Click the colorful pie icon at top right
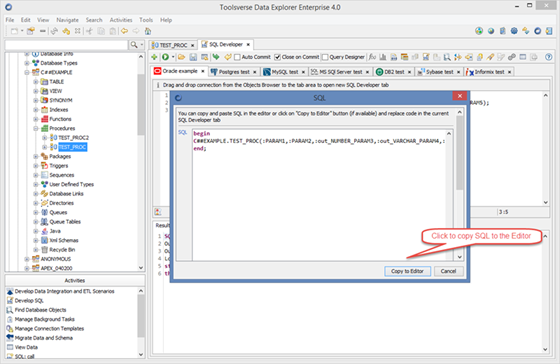The height and width of the screenshot is (364, 560). 479,31
